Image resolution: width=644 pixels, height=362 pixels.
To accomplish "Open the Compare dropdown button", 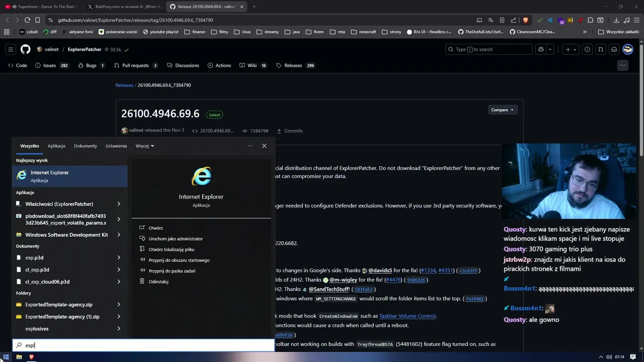I will coord(502,110).
